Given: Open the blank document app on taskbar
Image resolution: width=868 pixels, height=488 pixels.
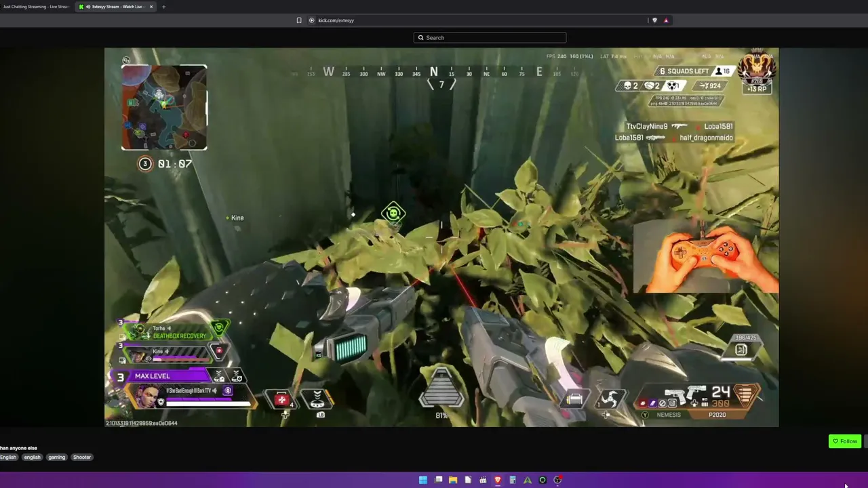Looking at the screenshot, I should 468,480.
